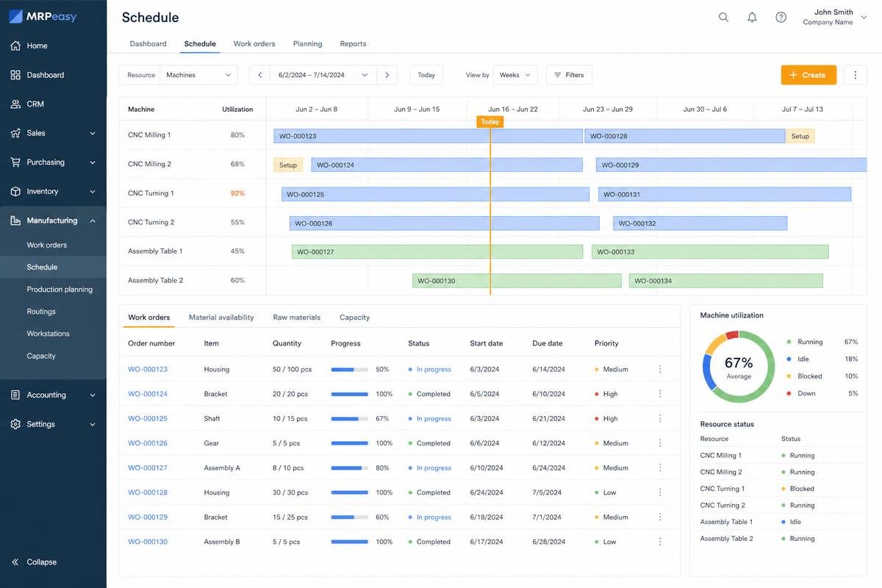Open the search magnifier icon
The image size is (882, 588).
[723, 17]
